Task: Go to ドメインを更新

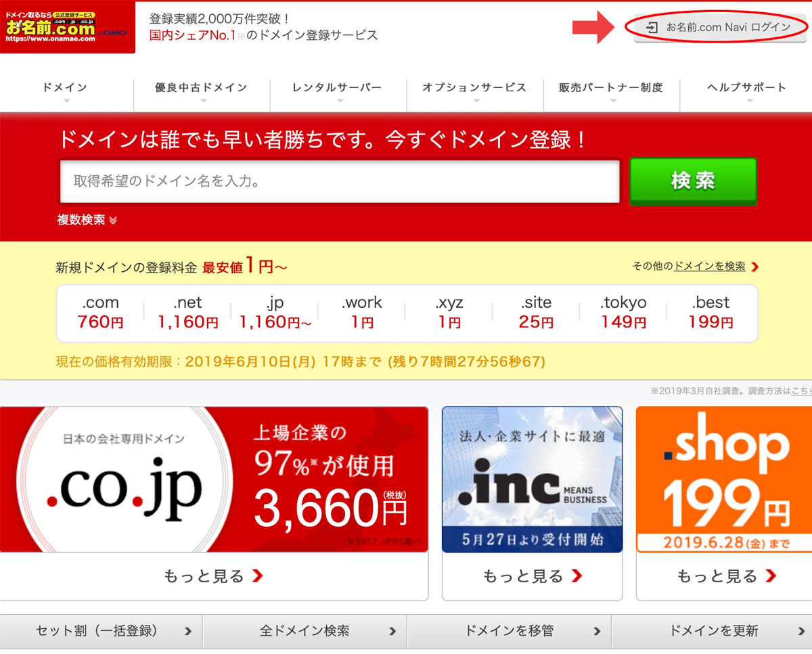Action: (x=712, y=632)
